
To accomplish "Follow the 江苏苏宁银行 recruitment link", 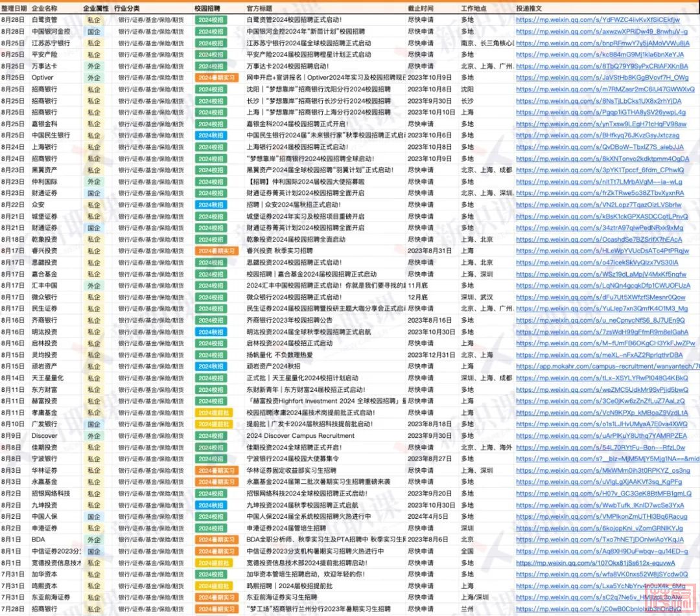I will click(603, 43).
